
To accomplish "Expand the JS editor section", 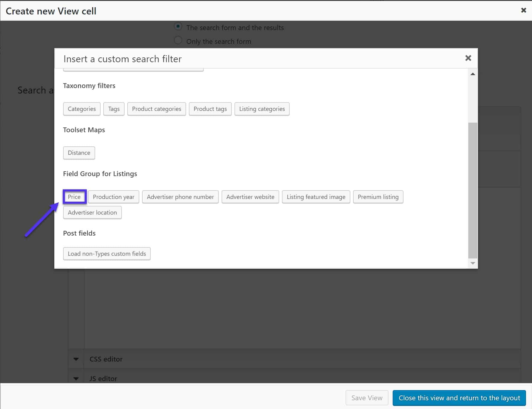I will 76,378.
